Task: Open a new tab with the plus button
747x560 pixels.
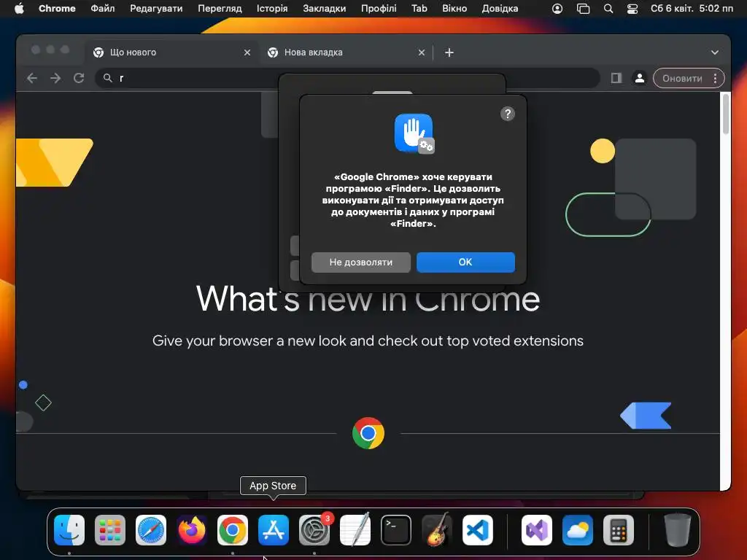Action: (449, 52)
